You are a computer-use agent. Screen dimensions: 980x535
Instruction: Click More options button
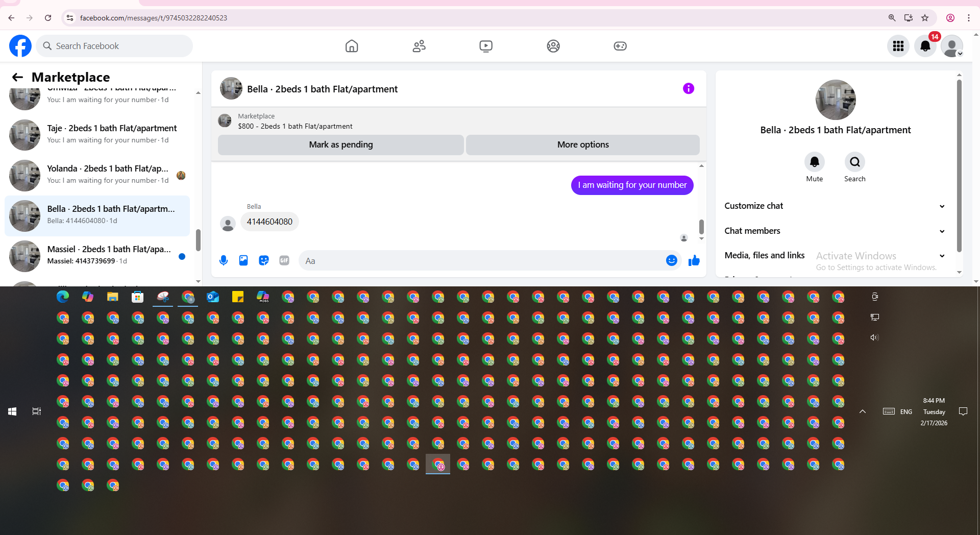(x=583, y=145)
